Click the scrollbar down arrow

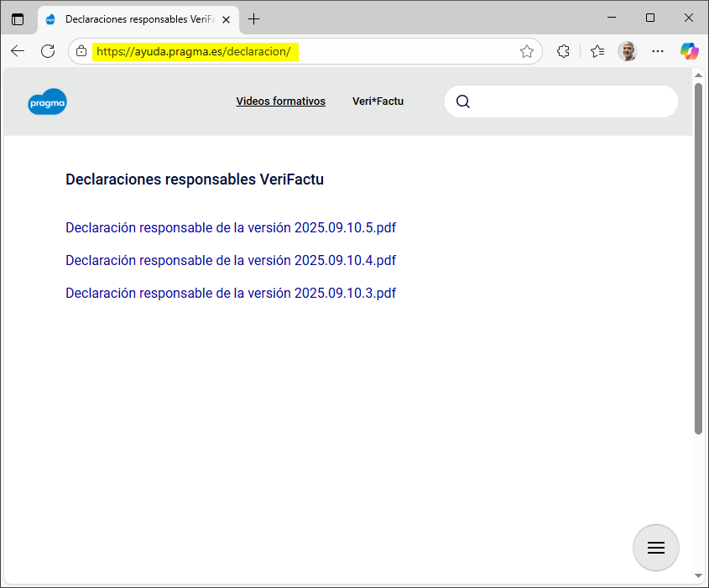[698, 575]
